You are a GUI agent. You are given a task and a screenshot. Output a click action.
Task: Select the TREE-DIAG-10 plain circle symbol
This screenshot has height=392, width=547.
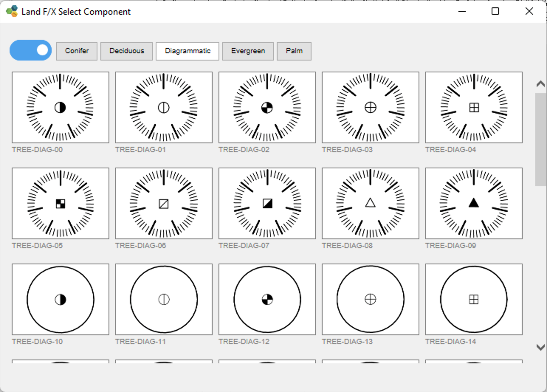point(61,299)
